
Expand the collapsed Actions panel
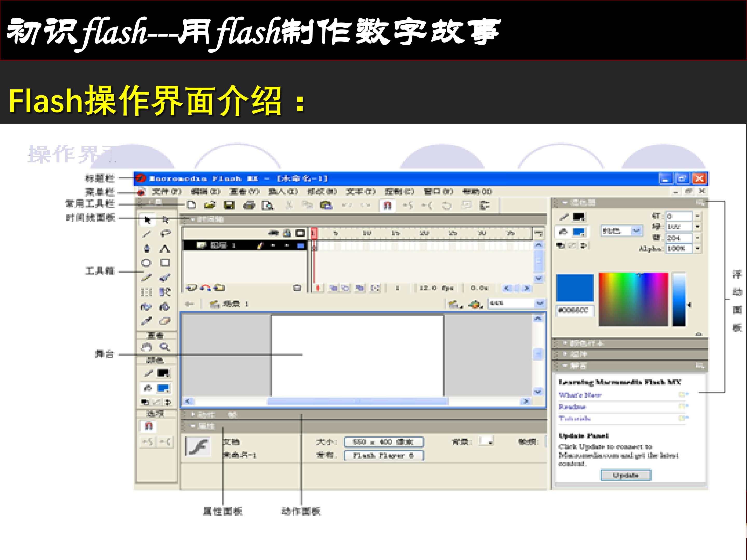(x=203, y=415)
